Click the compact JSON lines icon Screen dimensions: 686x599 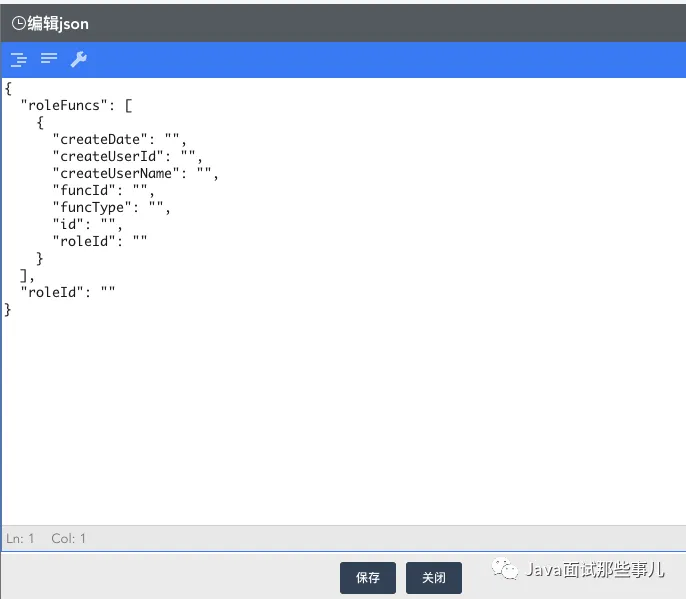[49, 58]
